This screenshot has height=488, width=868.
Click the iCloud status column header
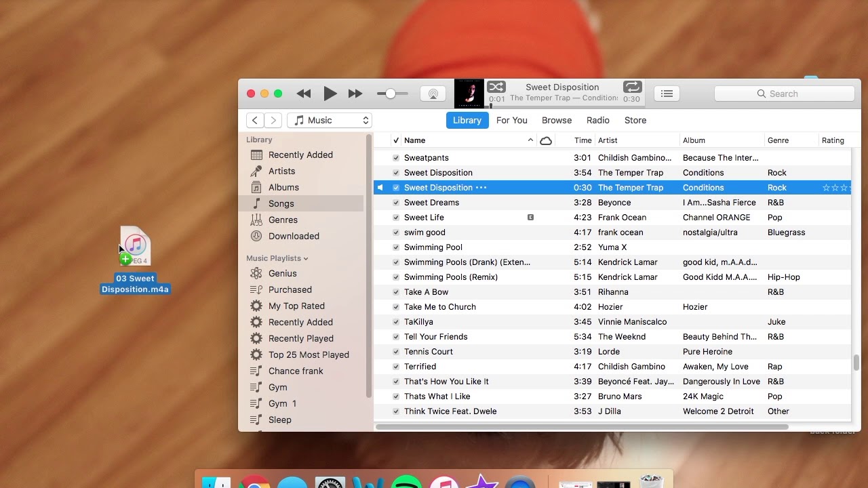coord(546,140)
